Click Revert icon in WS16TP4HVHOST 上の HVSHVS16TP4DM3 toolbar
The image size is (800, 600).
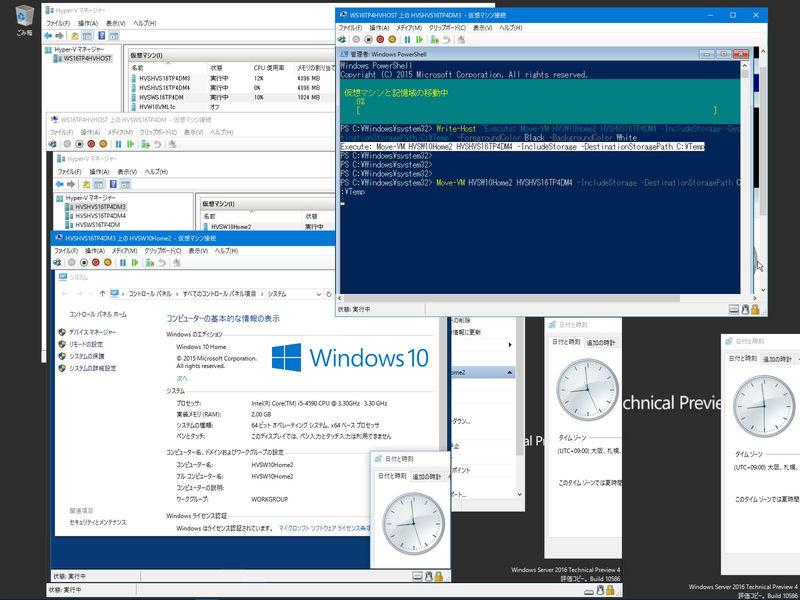pyautogui.click(x=446, y=40)
